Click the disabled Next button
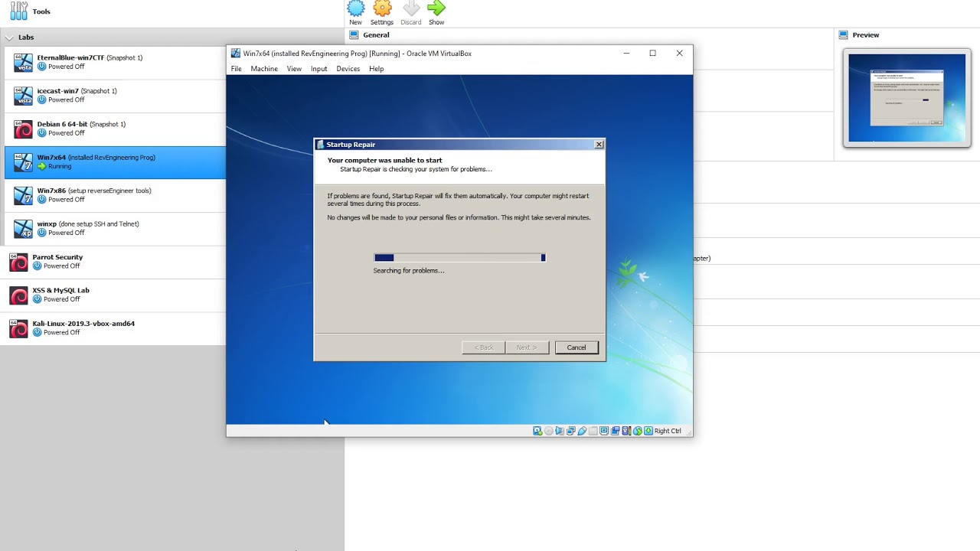 point(527,347)
